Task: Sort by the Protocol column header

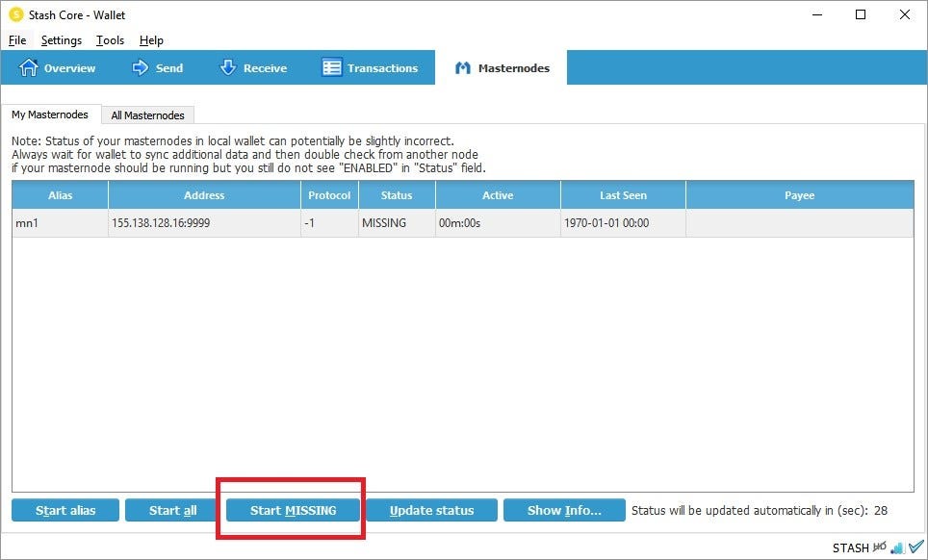Action: pos(329,195)
